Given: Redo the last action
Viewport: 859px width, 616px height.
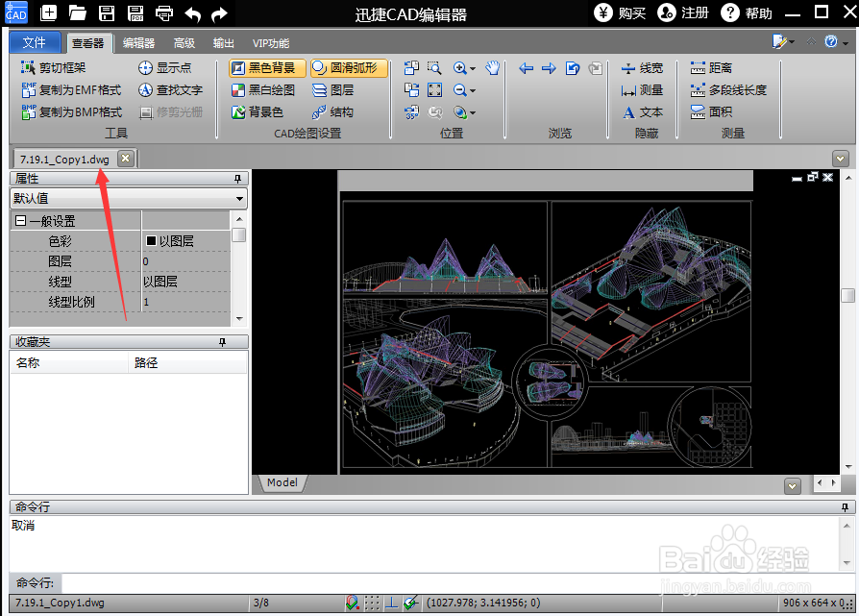Looking at the screenshot, I should (x=220, y=13).
